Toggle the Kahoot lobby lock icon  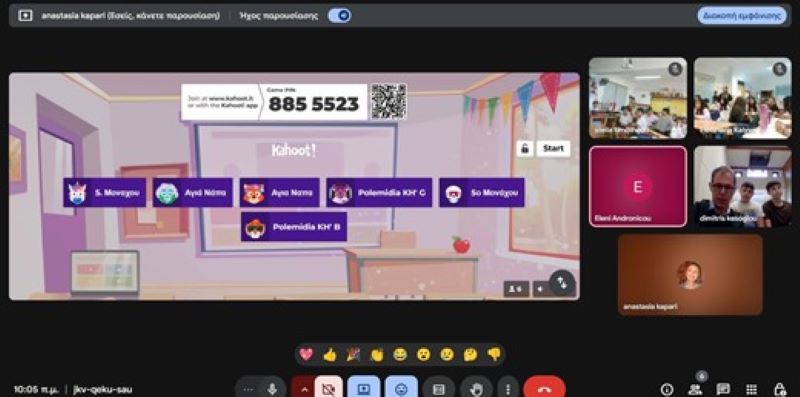click(524, 148)
